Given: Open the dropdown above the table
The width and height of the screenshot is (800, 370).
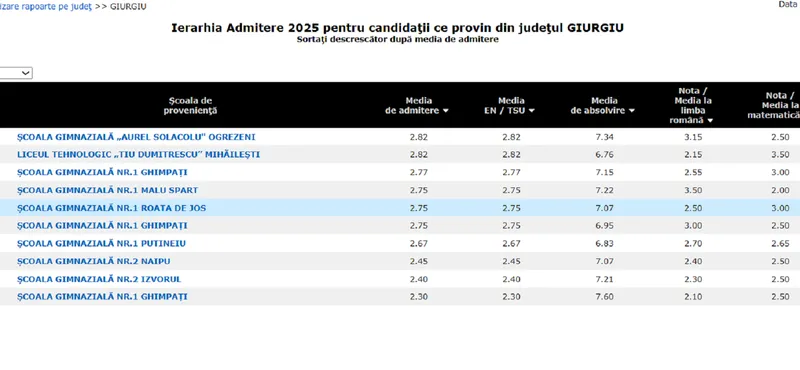Looking at the screenshot, I should tap(16, 73).
